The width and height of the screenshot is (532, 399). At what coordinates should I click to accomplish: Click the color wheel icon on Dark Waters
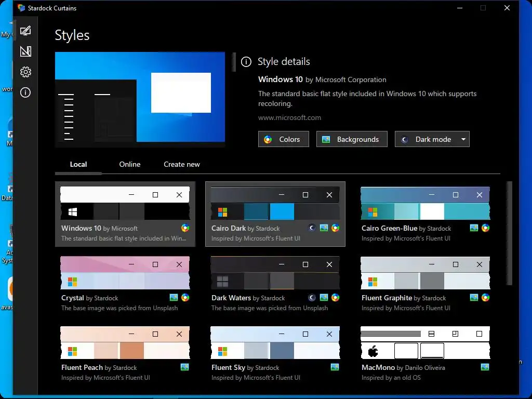click(336, 298)
